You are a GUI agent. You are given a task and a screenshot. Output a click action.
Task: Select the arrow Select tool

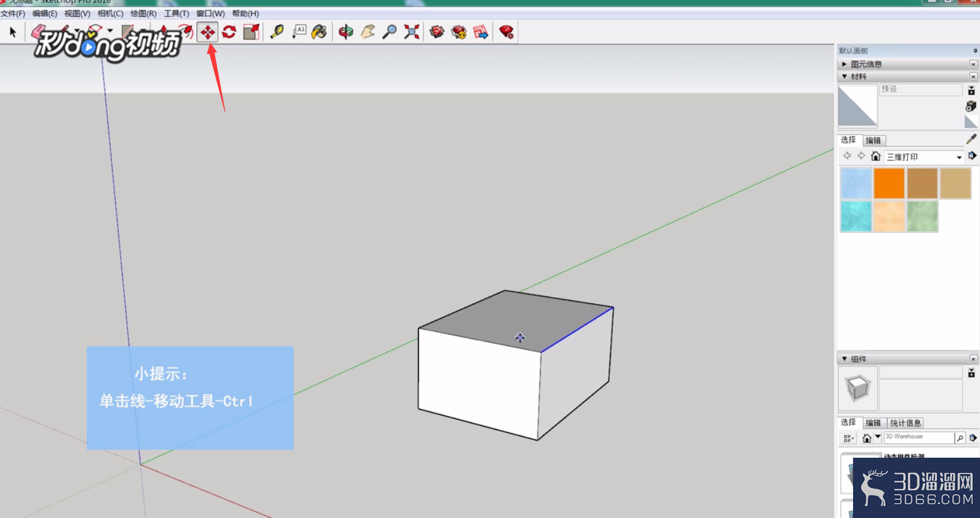coord(13,32)
